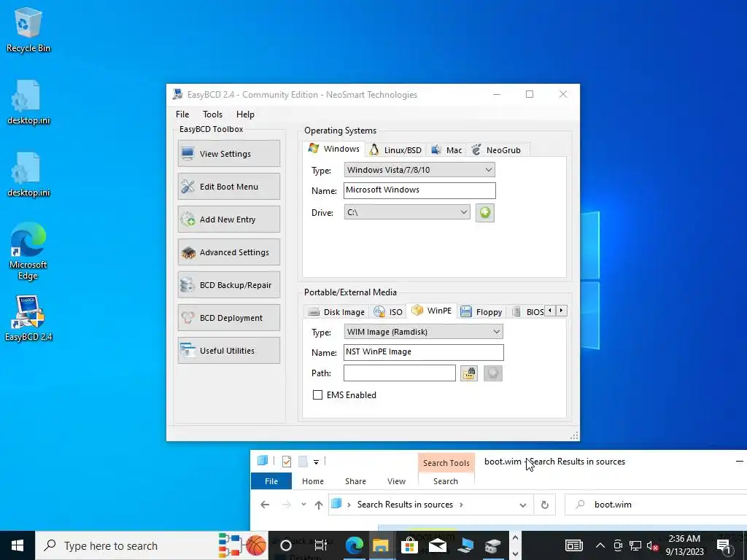Screen dimensions: 747x560
Task: Switch to the NeoGrub tab
Action: [x=496, y=150]
